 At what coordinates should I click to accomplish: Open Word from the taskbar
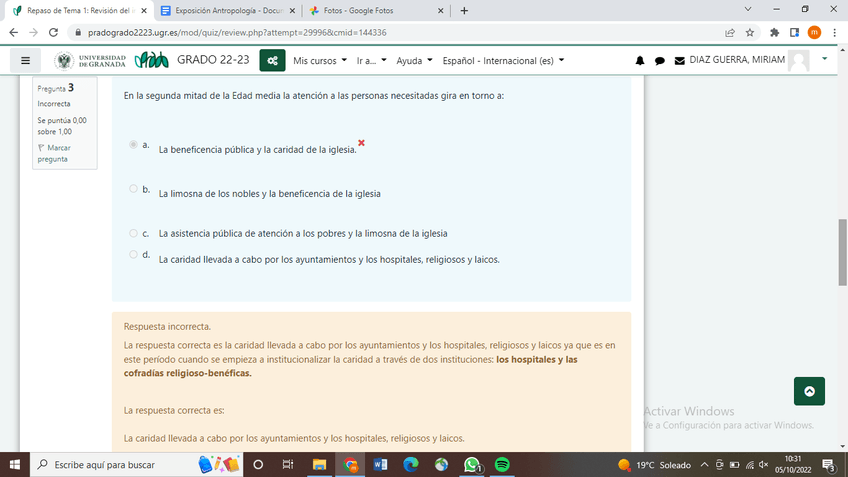click(380, 465)
